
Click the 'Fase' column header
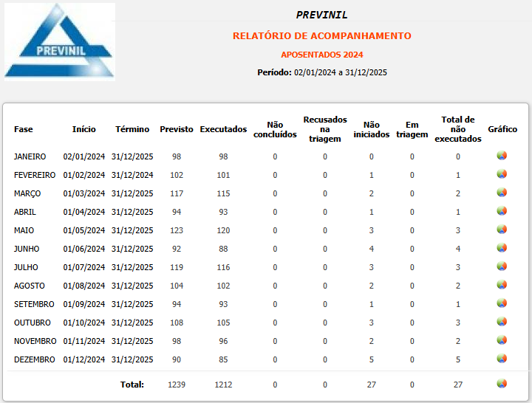(x=24, y=129)
